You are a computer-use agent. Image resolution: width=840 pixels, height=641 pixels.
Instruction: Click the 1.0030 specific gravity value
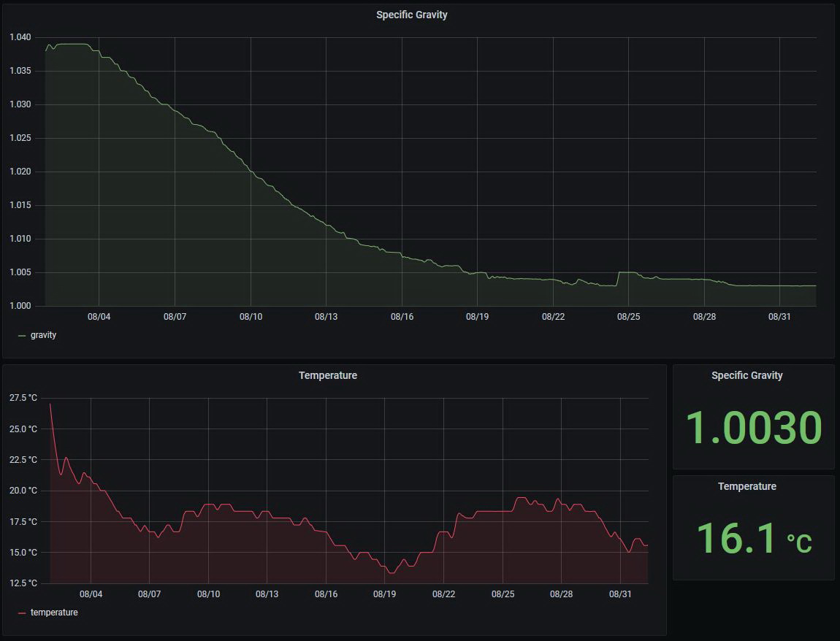pyautogui.click(x=753, y=428)
